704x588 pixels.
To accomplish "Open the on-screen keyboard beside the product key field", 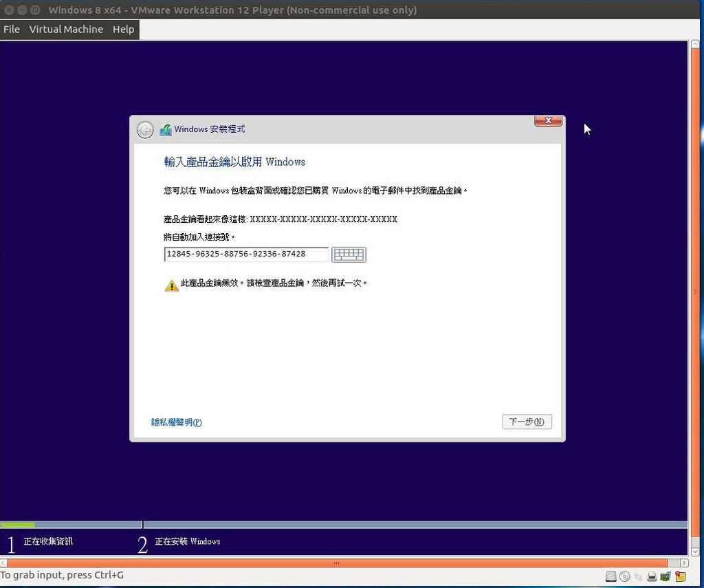I will pos(349,254).
